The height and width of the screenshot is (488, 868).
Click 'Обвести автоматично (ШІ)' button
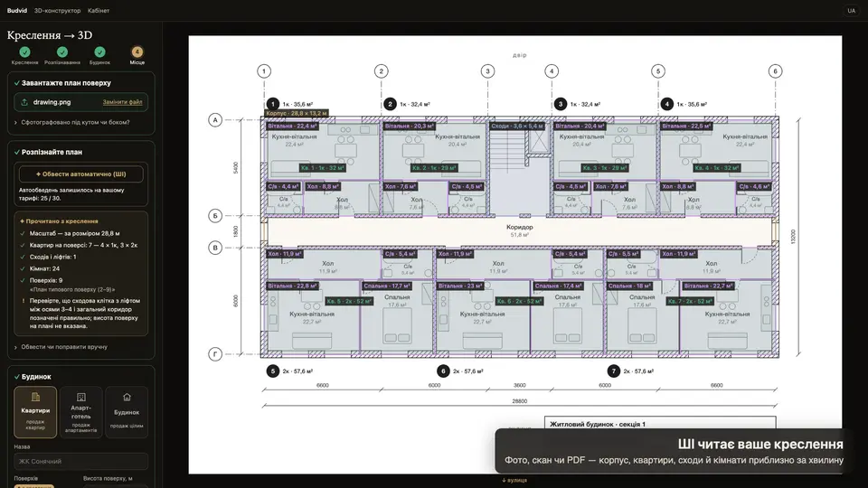[80, 174]
